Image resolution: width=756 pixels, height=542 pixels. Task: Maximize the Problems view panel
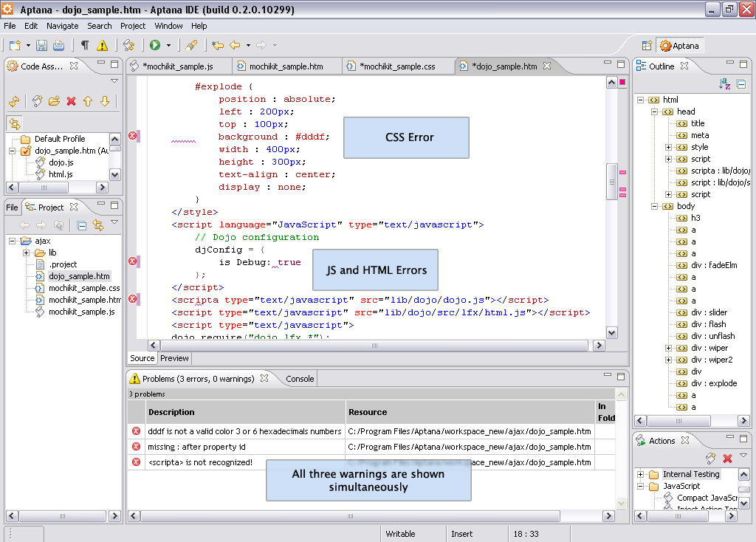pos(621,377)
